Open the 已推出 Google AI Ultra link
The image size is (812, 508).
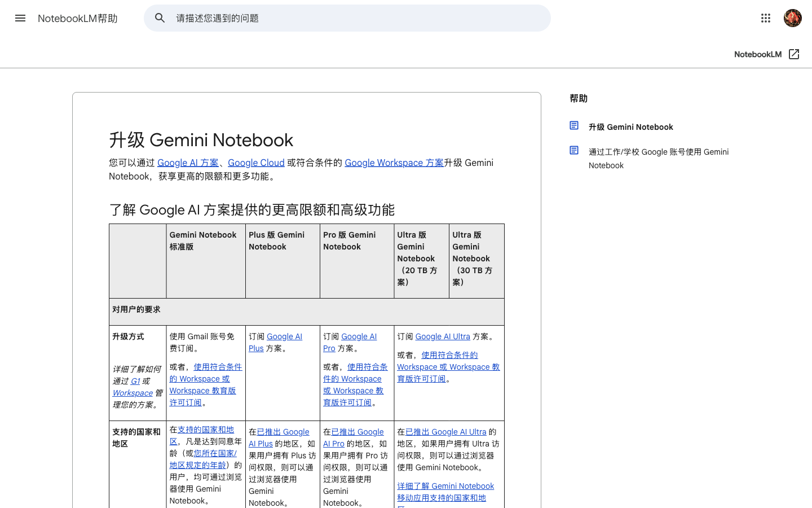pos(445,432)
